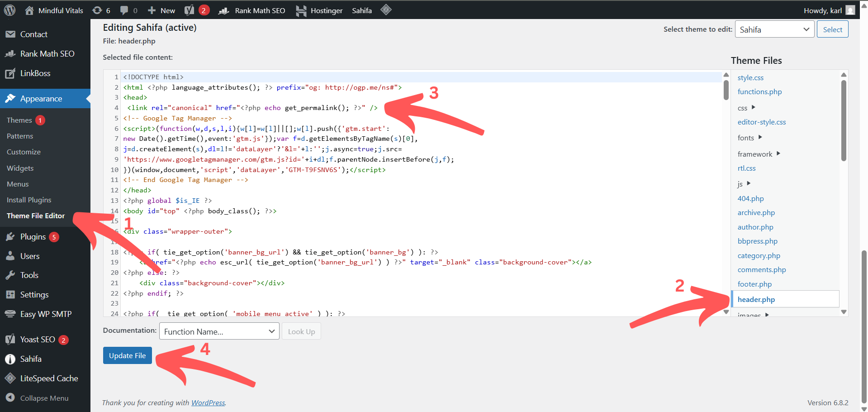Open updates via the circular arrows icon

pyautogui.click(x=97, y=10)
